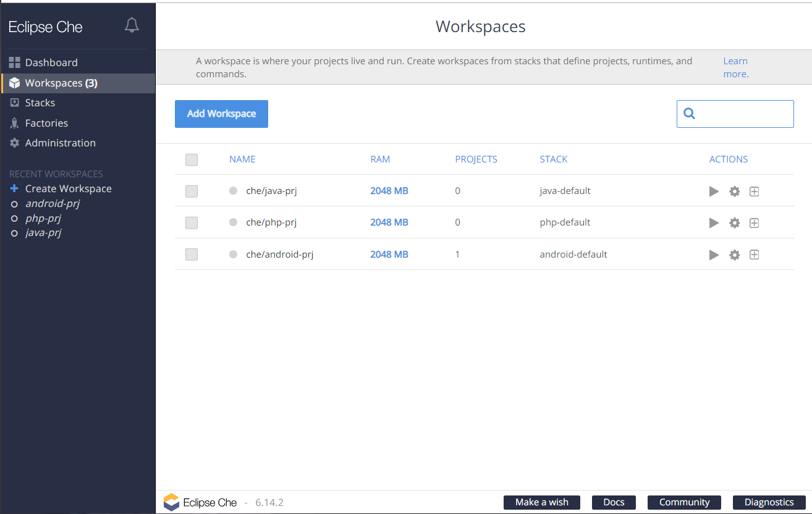
Task: Check the che/android-prj row checkbox
Action: tap(192, 255)
